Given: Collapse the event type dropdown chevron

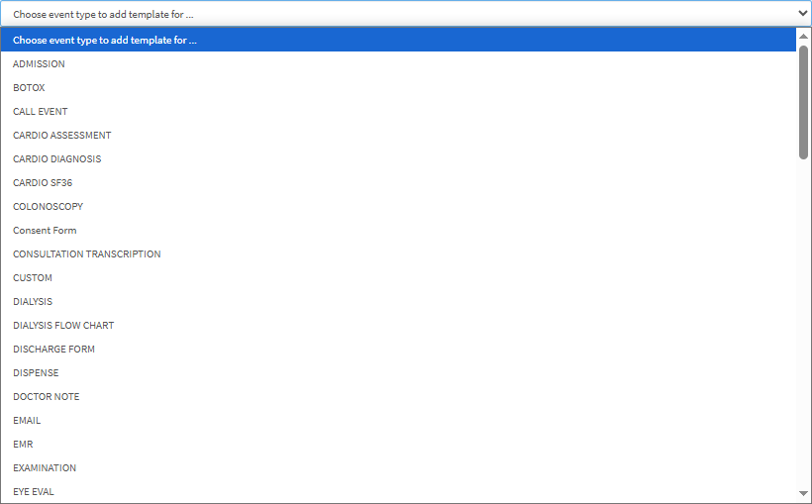Looking at the screenshot, I should tap(802, 14).
